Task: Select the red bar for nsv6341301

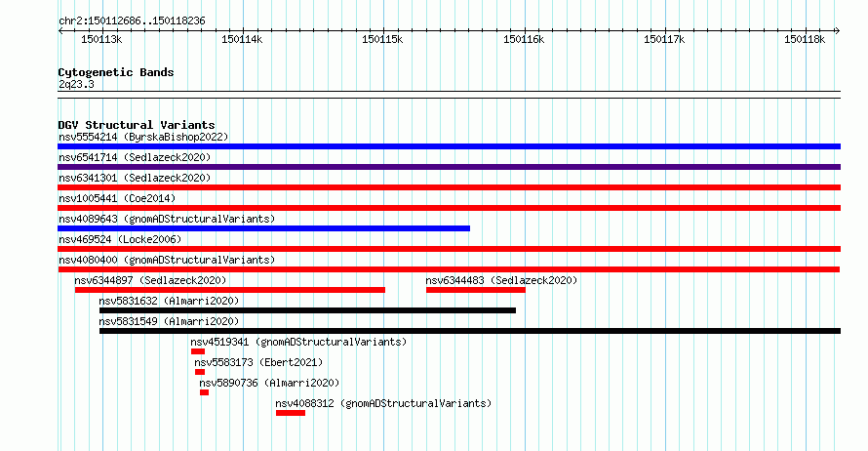Action: 449,187
